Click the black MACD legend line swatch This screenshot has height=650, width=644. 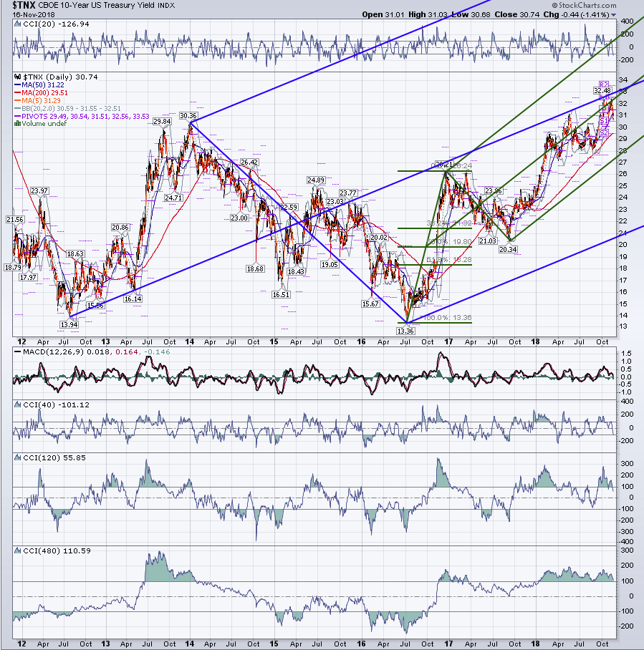[x=17, y=352]
